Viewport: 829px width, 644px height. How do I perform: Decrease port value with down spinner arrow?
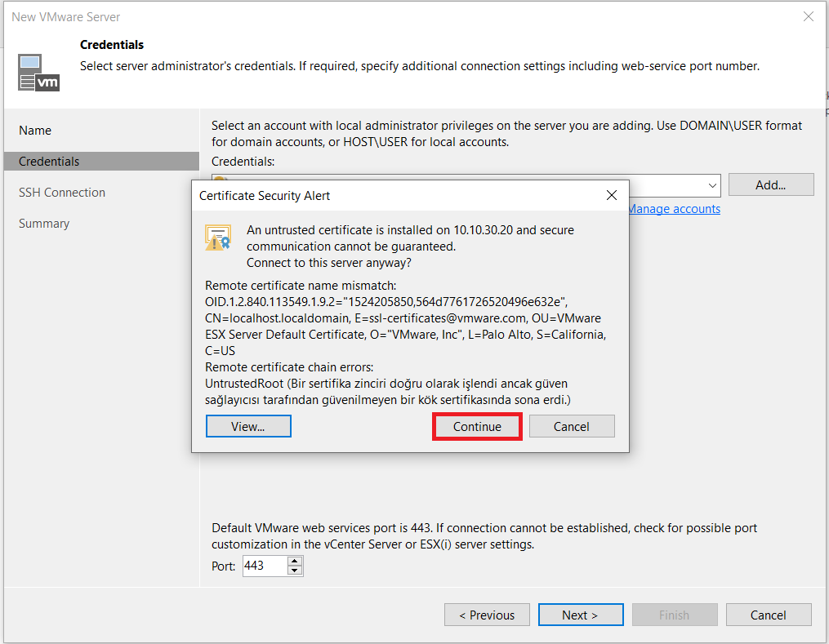[x=295, y=571]
